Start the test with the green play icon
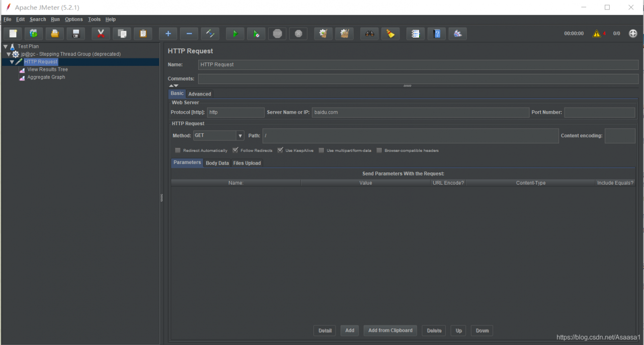This screenshot has width=644, height=345. coord(235,34)
